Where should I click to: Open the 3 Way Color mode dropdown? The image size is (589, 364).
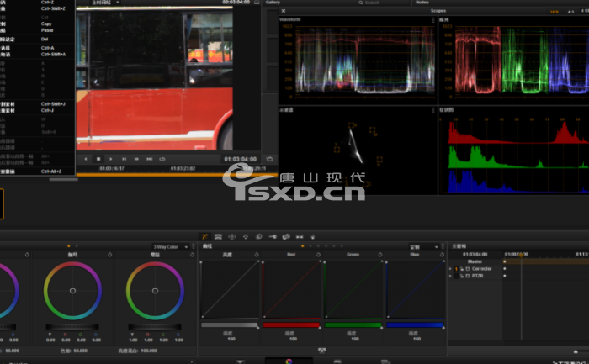point(170,246)
